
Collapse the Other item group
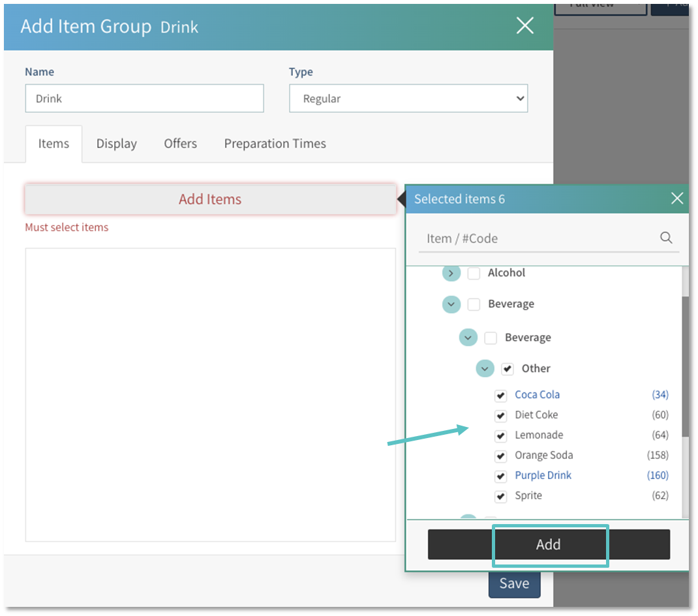pos(485,368)
